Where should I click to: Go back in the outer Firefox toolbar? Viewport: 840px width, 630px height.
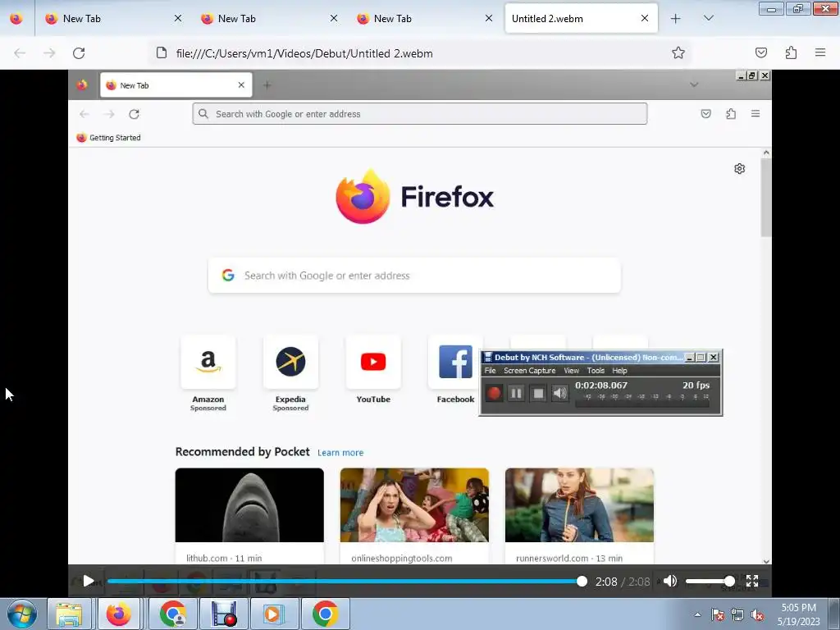[x=20, y=53]
